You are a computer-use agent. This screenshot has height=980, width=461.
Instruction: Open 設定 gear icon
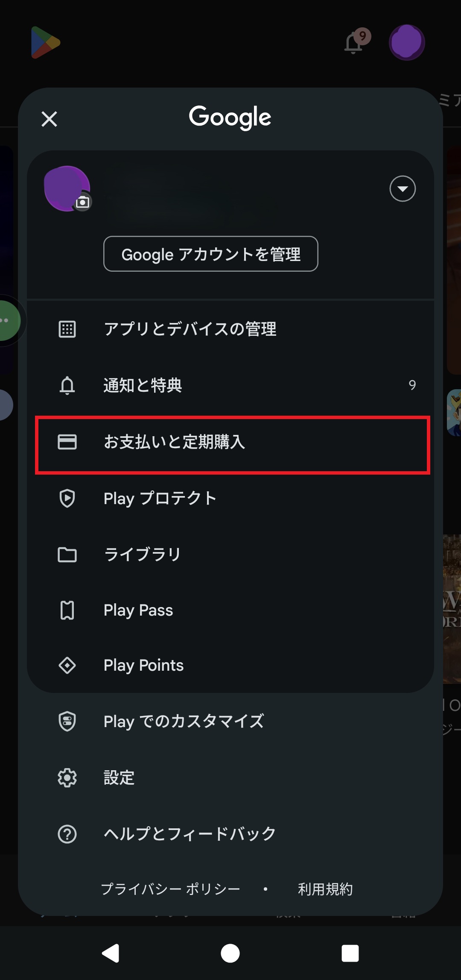[x=67, y=778]
